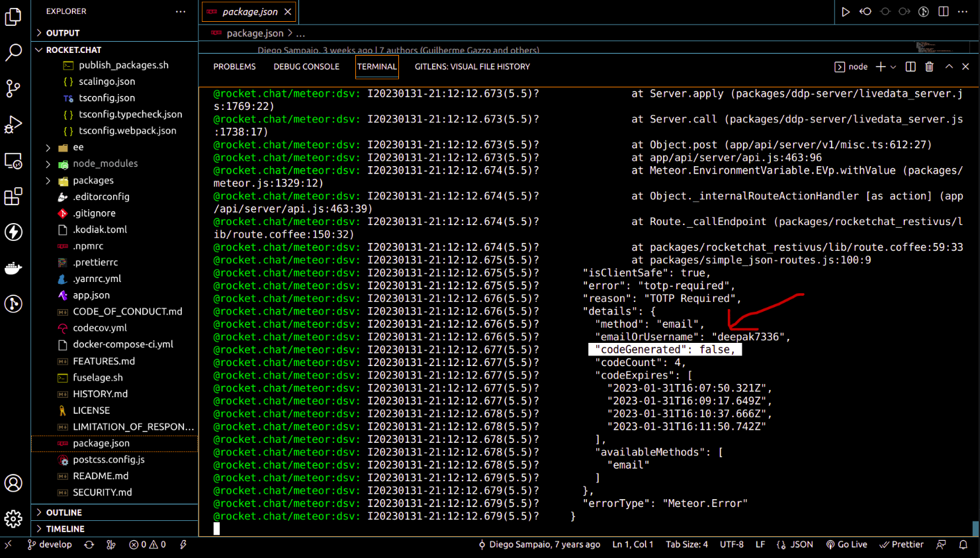Screen dimensions: 980x558
Task: Toggle the Prettier formatter status item
Action: coord(901,544)
